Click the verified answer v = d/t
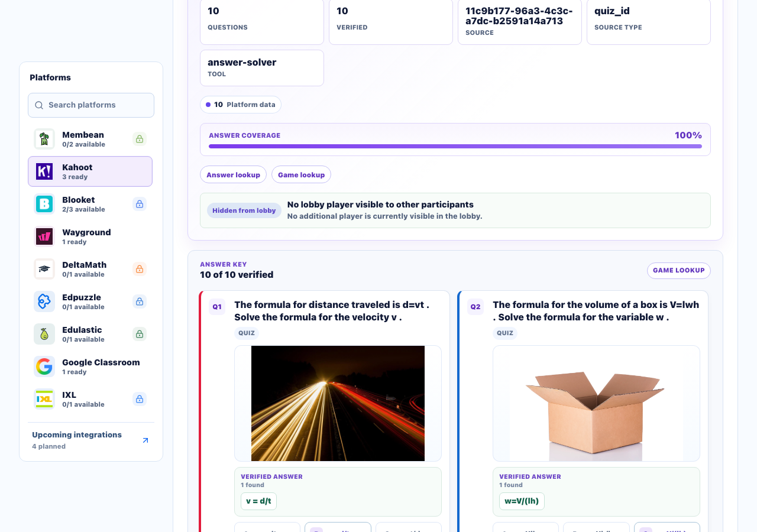 (x=258, y=501)
